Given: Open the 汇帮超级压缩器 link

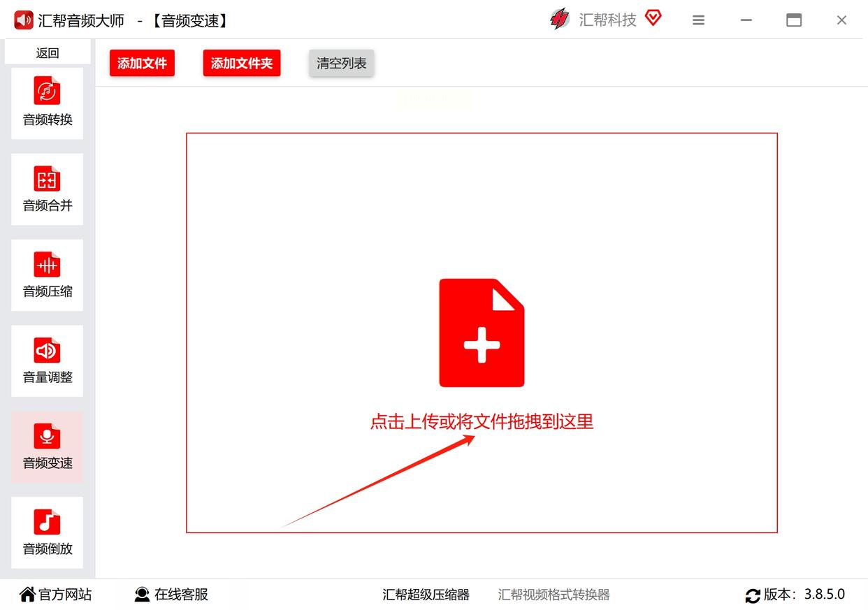Looking at the screenshot, I should [426, 595].
